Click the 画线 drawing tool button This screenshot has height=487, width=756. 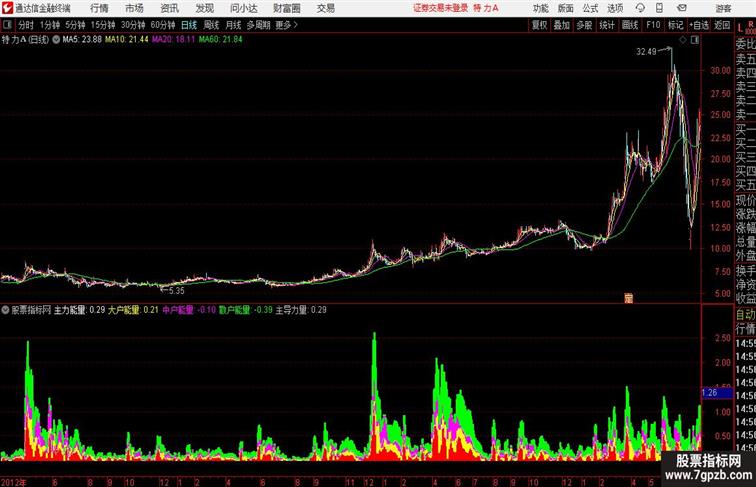(630, 25)
